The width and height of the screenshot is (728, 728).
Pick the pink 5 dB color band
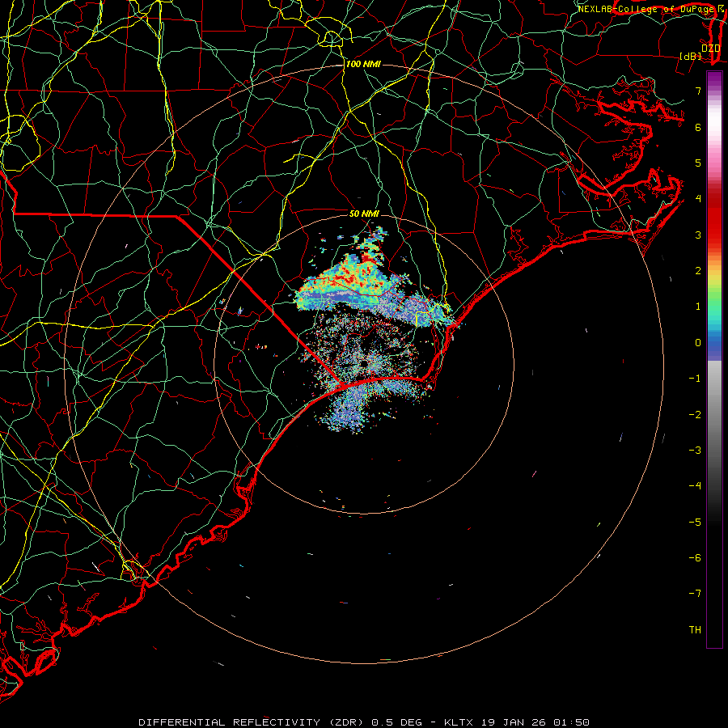tap(714, 163)
